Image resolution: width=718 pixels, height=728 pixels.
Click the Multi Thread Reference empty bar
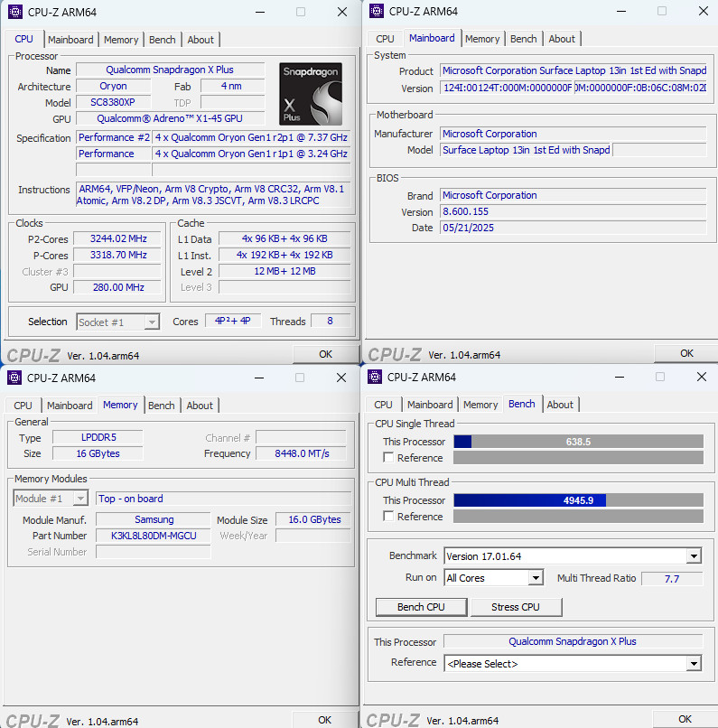tap(578, 516)
